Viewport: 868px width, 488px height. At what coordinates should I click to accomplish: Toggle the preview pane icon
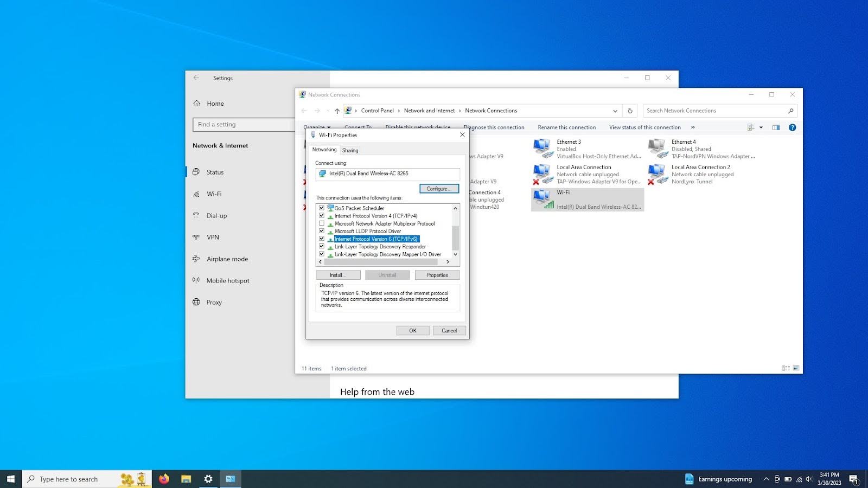click(x=776, y=127)
